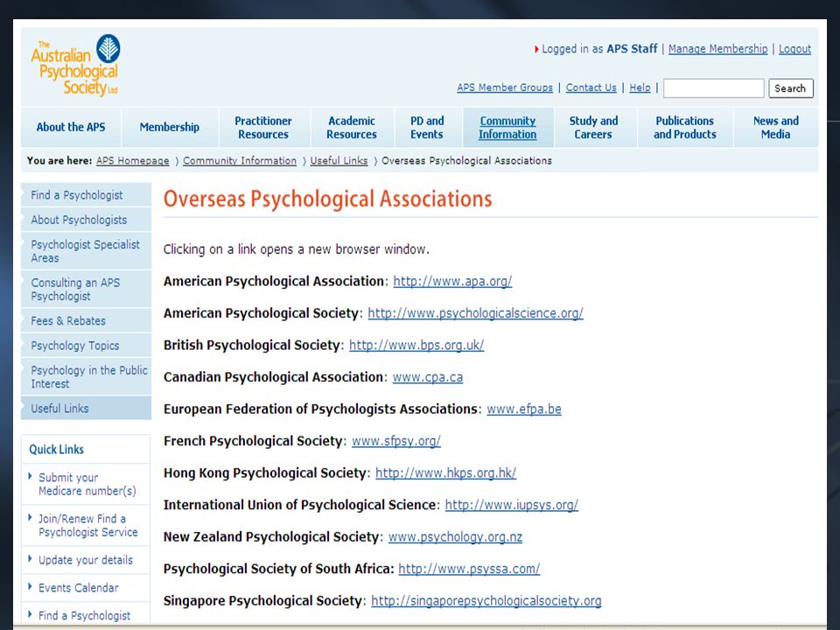840x630 pixels.
Task: Visit the singaporepsychologicalsociety.org link
Action: (486, 600)
